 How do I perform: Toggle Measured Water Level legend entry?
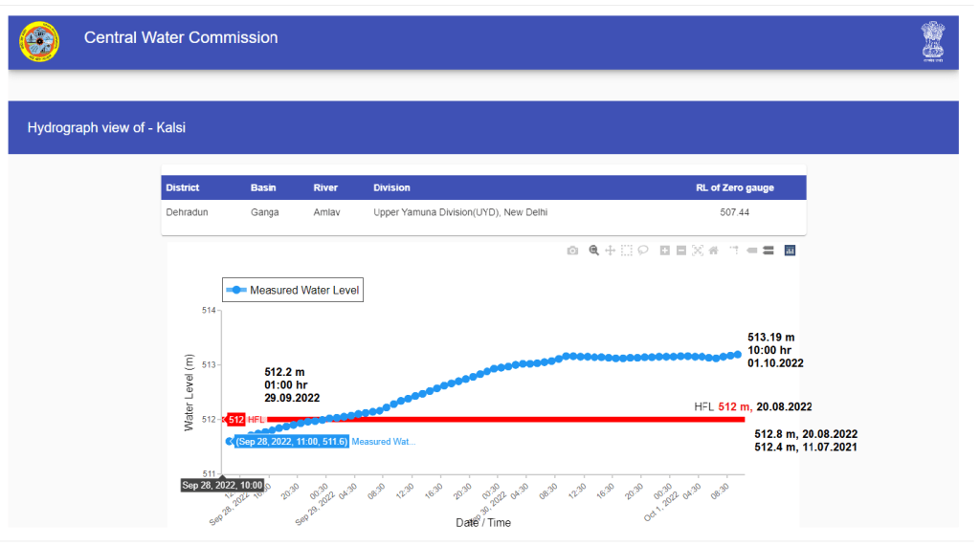pos(293,290)
